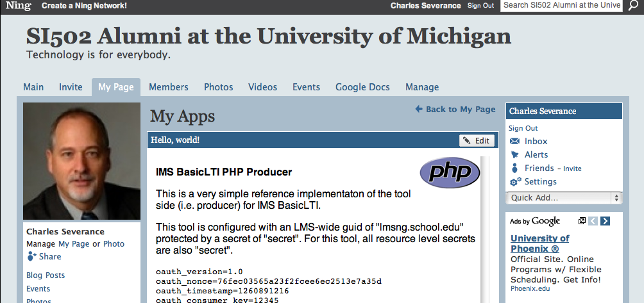The height and width of the screenshot is (303, 644).
Task: Click the PHP logo image
Action: coord(450,172)
